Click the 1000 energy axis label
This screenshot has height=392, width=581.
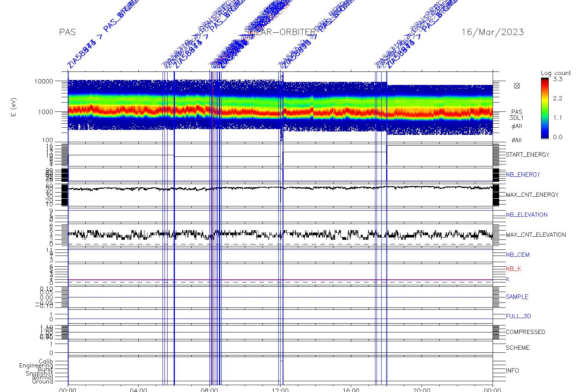tap(45, 111)
